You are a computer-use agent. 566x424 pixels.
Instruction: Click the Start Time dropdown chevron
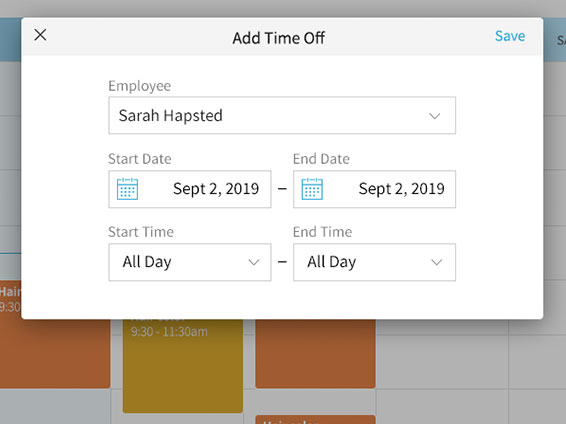254,262
